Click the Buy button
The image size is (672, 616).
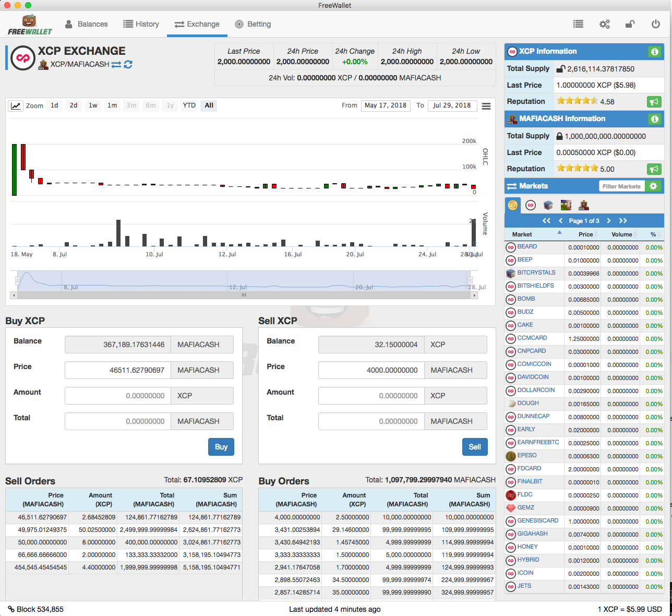coord(221,447)
